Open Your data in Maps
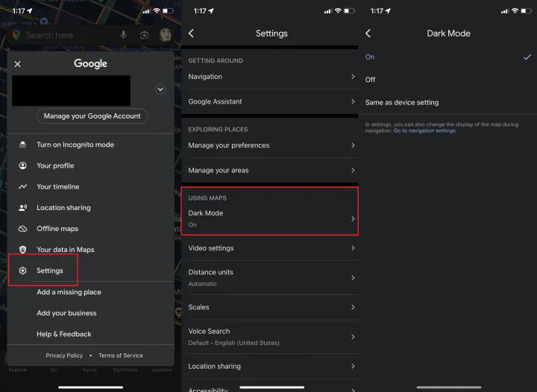Screen dimensions: 537x392 click(66, 250)
